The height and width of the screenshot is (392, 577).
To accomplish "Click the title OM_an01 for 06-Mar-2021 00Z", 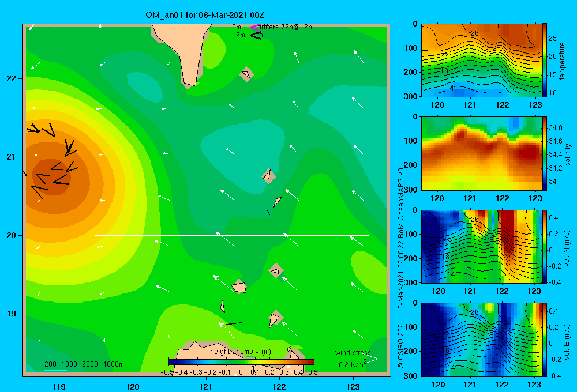I will (205, 15).
